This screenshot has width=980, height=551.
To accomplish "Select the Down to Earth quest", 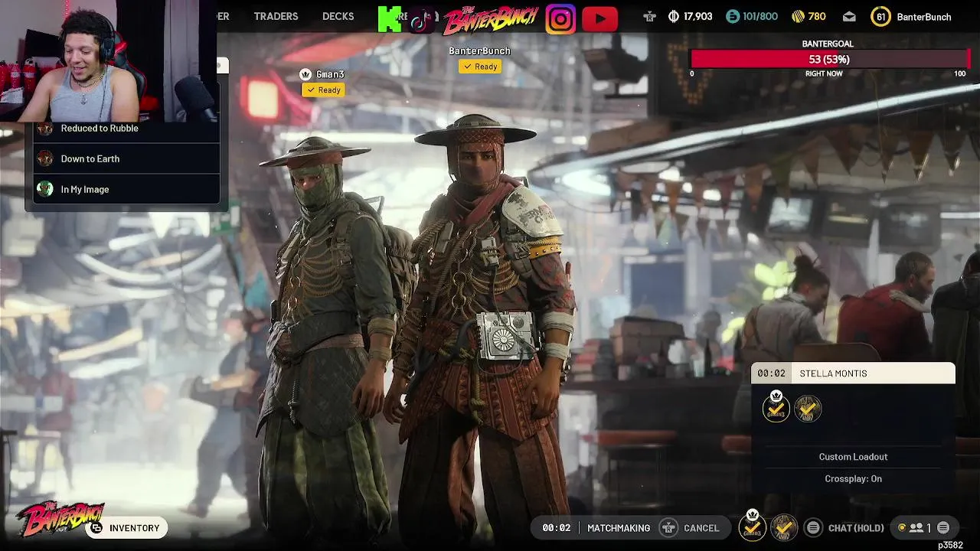I will pyautogui.click(x=126, y=159).
